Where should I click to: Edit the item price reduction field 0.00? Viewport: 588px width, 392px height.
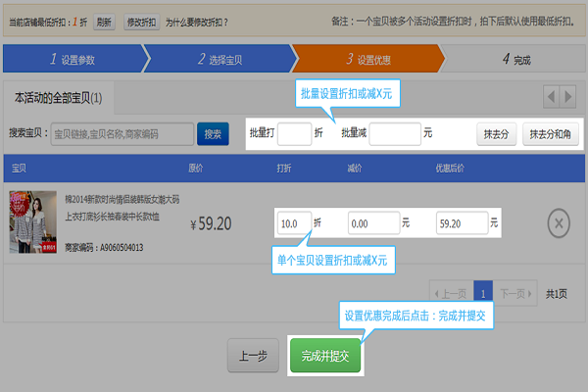374,223
